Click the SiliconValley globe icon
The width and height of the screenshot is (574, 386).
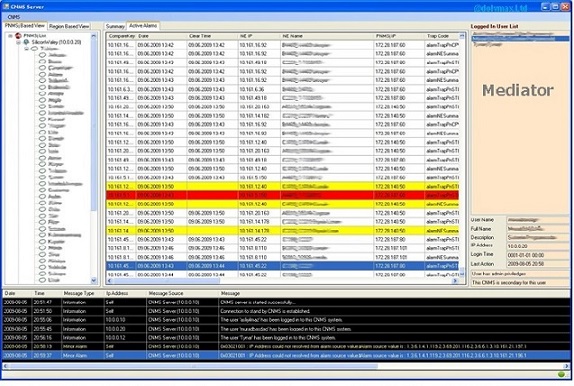coord(26,42)
